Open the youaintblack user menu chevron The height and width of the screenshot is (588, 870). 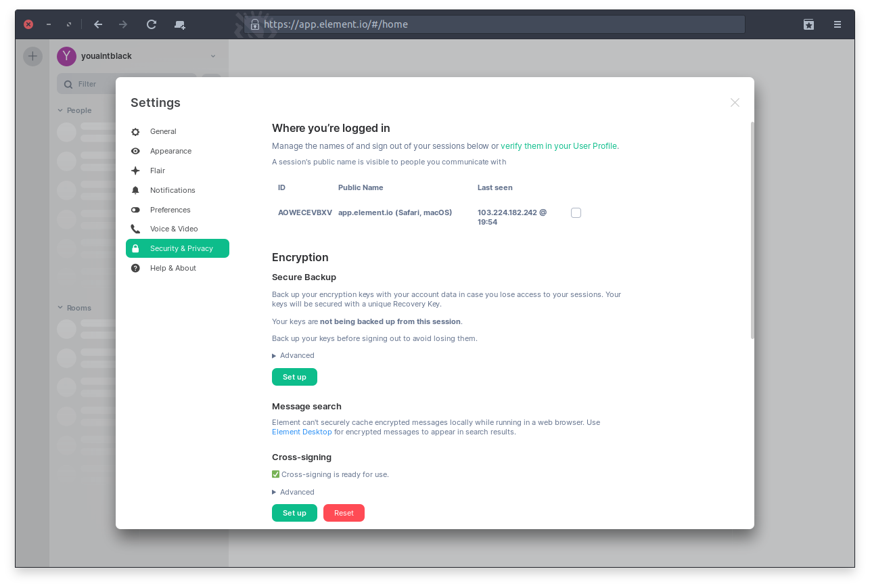[x=213, y=56]
